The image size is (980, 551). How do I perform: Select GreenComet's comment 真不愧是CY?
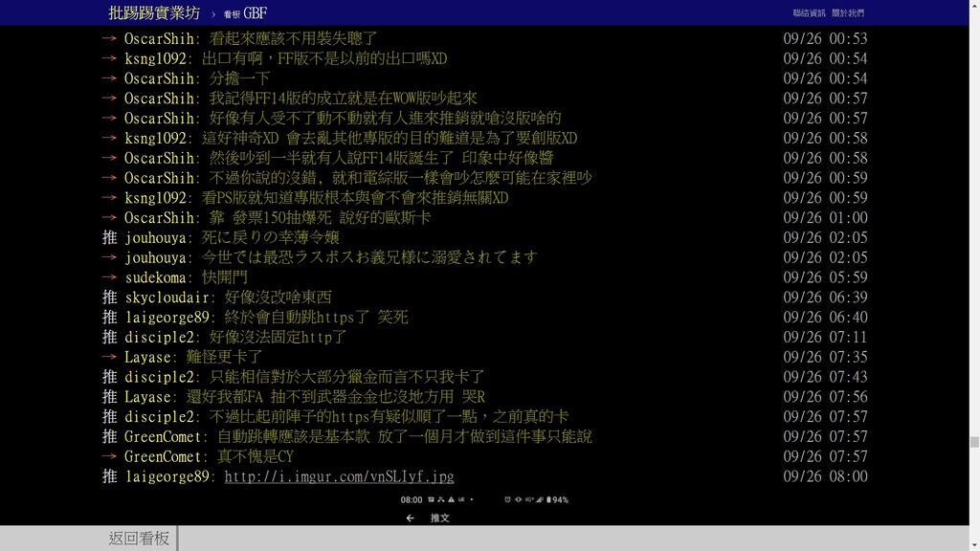[x=255, y=456]
